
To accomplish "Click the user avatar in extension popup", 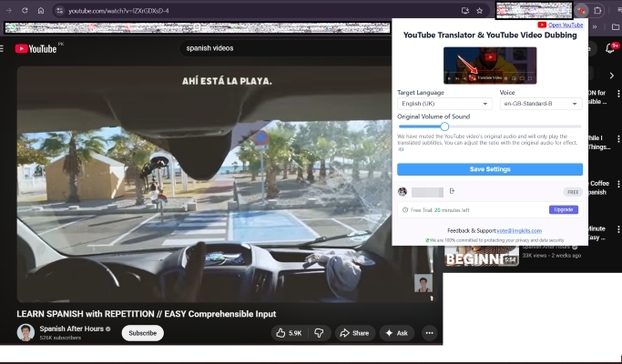I will coord(403,192).
